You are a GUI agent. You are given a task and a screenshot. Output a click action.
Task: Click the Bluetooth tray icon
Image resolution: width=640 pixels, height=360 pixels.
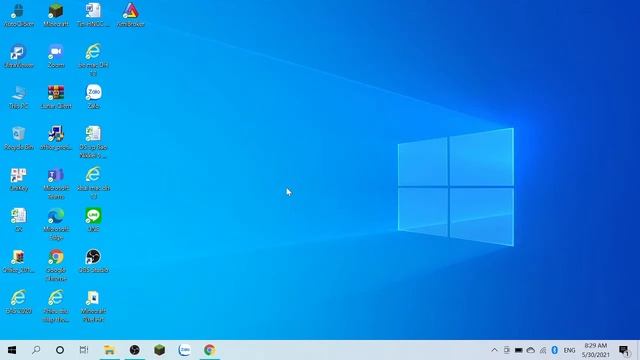click(554, 350)
